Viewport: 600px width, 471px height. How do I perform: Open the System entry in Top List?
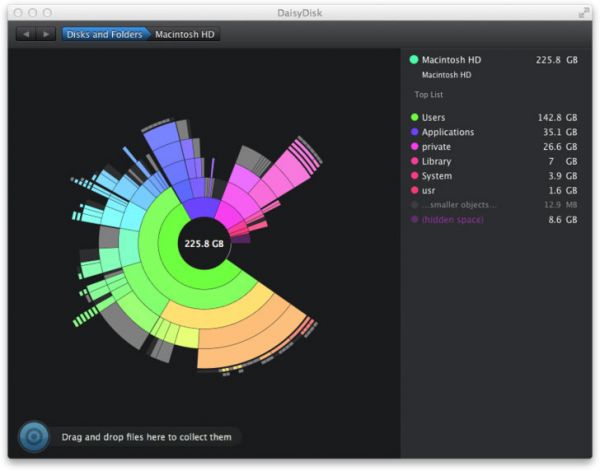click(493, 176)
